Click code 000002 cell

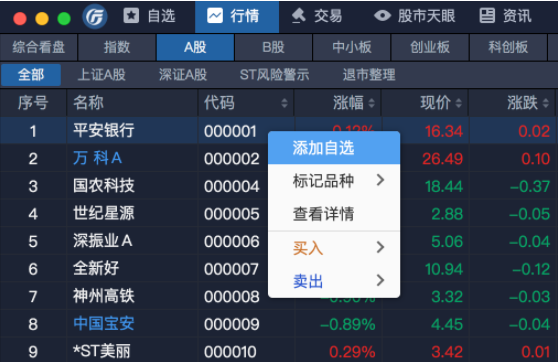232,159
